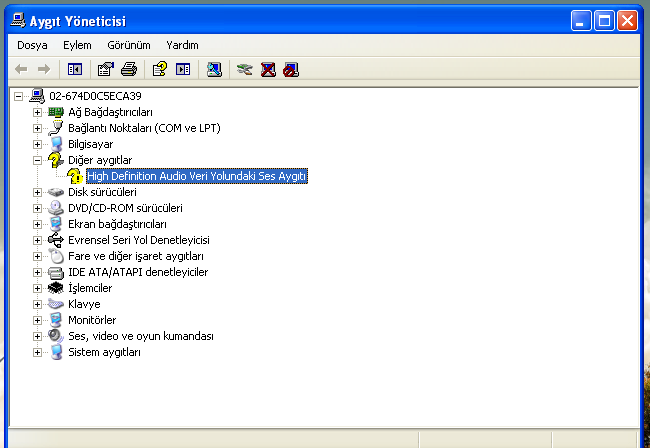Click Scan for hardware changes icon
Viewport: 650px width, 448px height.
tap(214, 69)
